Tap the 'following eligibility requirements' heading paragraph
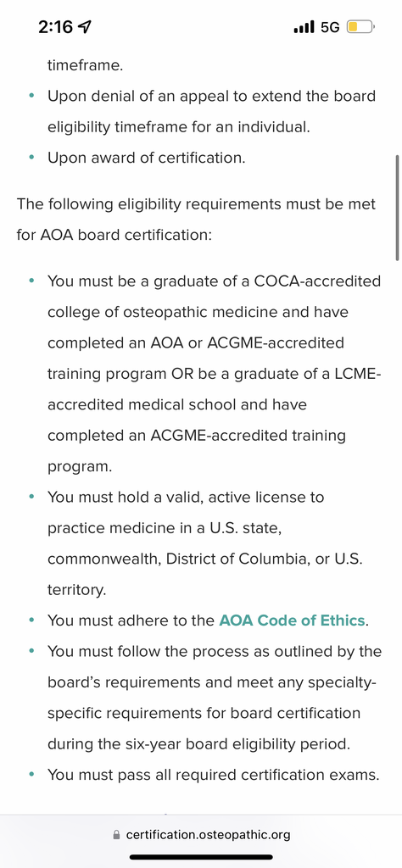402x868 pixels. [196, 220]
